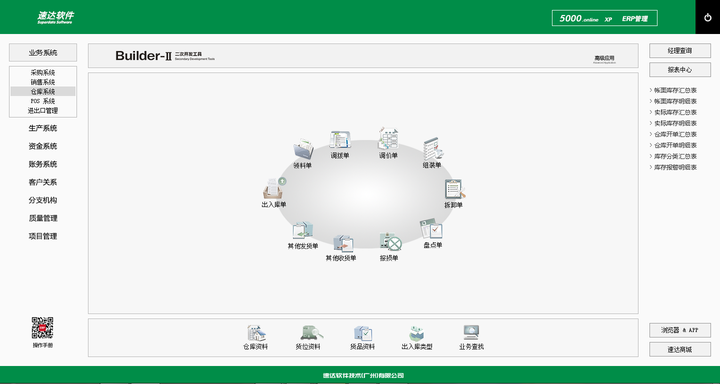Open the 业务查找 monitor icon

471,333
